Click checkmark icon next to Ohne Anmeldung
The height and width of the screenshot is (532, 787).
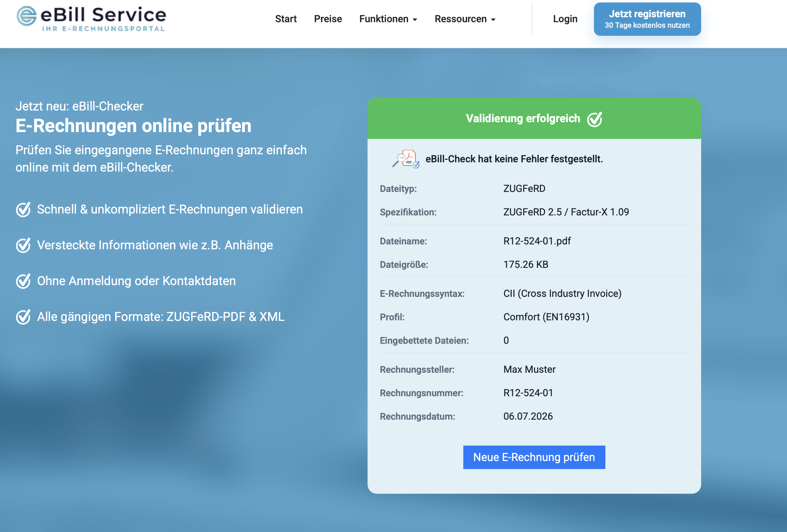coord(23,281)
